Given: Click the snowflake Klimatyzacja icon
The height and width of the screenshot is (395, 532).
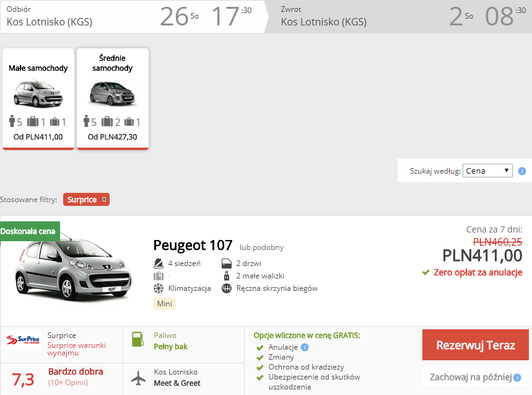Looking at the screenshot, I should (159, 288).
